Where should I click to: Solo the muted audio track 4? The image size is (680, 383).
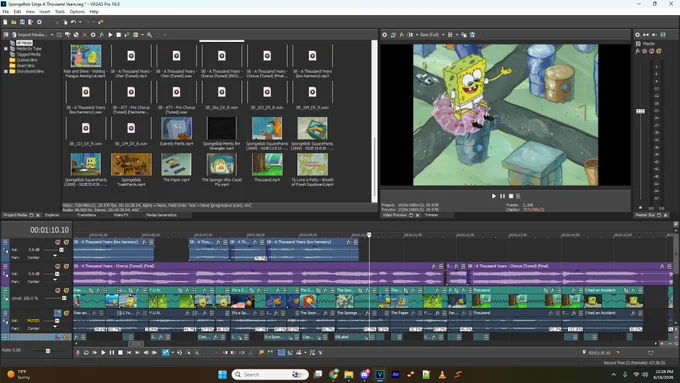click(x=66, y=313)
